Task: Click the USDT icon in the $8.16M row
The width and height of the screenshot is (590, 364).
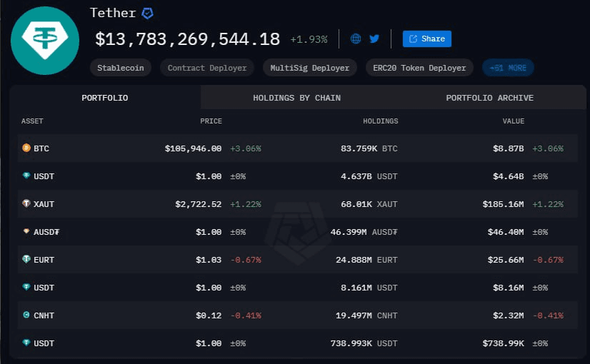Action: coord(26,286)
